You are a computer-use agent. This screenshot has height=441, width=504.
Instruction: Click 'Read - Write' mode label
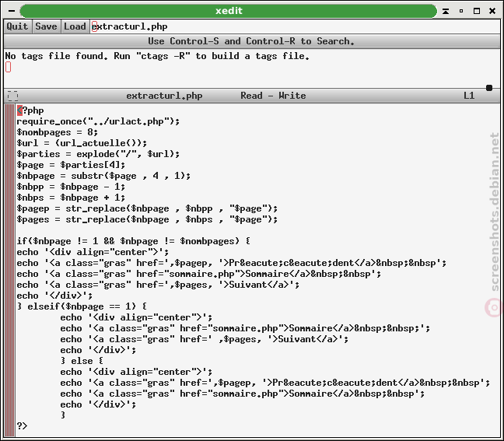tap(273, 96)
